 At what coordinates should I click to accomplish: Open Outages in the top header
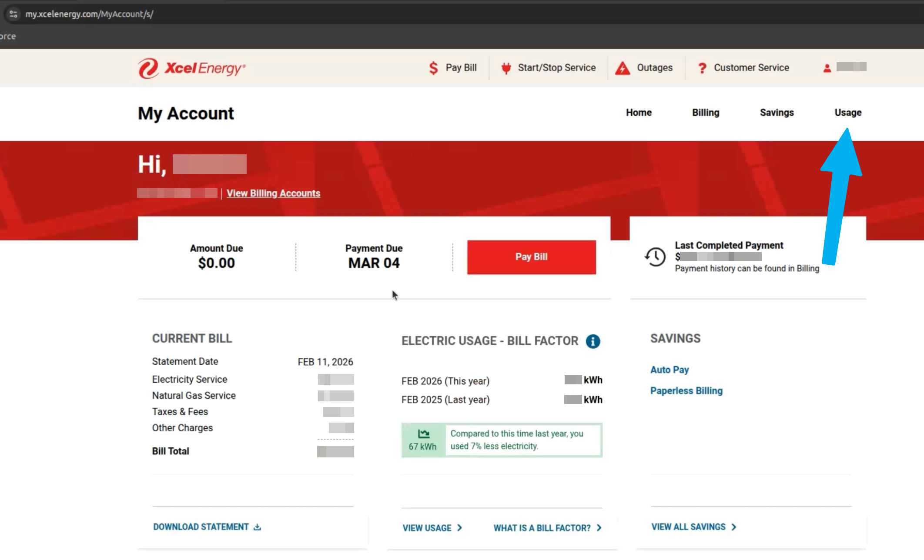click(x=655, y=68)
